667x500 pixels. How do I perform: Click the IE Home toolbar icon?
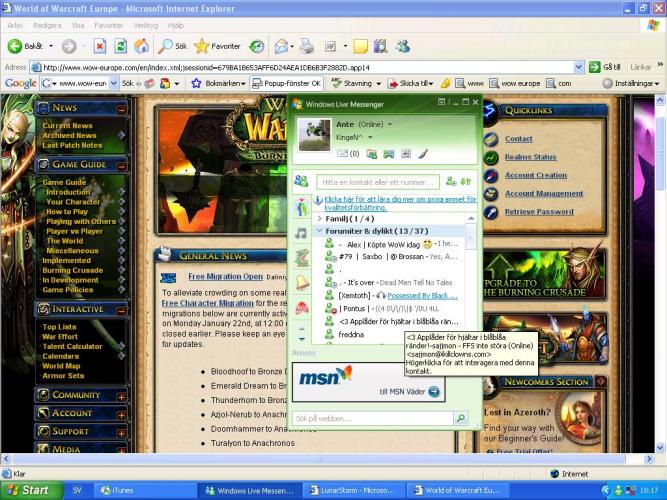[141, 46]
